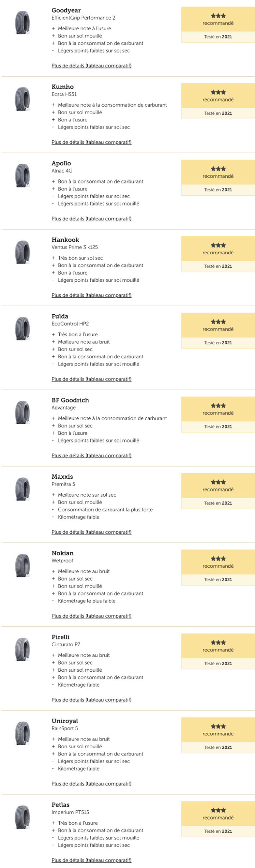
Task: Click the Hankook recommandé star rating badge
Action: point(218,249)
